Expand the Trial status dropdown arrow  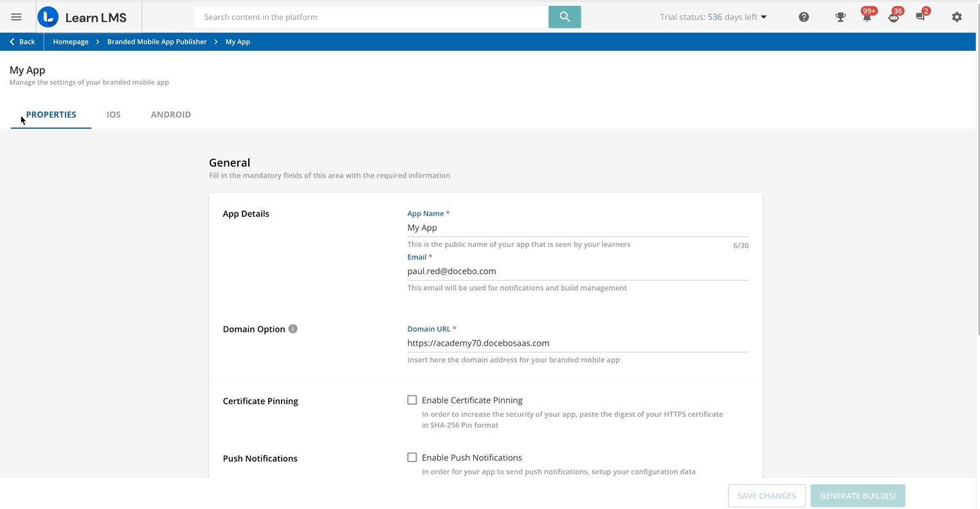[x=763, y=17]
